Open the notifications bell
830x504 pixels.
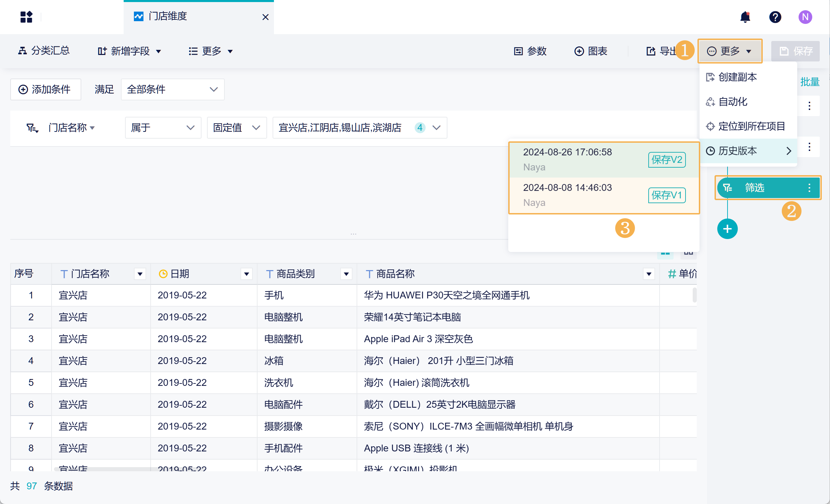tap(745, 17)
